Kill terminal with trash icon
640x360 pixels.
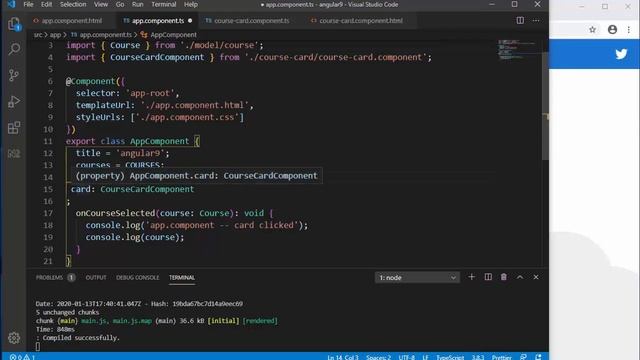504,277
